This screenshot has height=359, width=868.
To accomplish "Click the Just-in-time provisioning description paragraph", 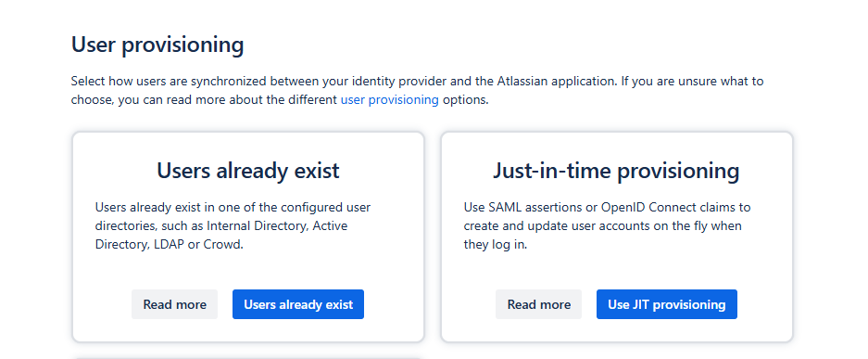I will click(x=607, y=225).
